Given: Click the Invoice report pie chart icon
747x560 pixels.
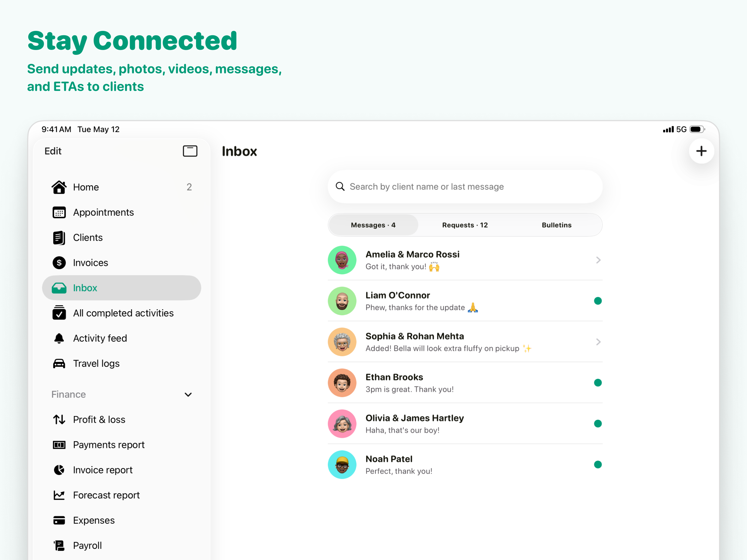Looking at the screenshot, I should pos(59,470).
